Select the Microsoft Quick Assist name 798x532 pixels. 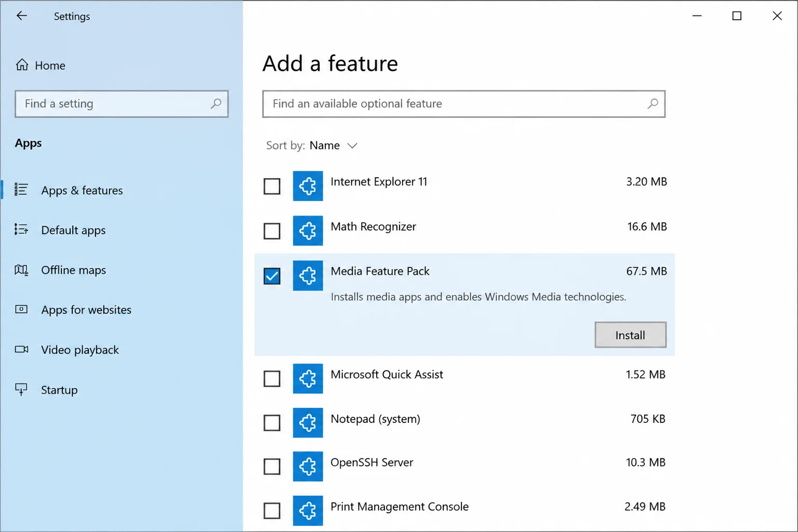pos(387,375)
